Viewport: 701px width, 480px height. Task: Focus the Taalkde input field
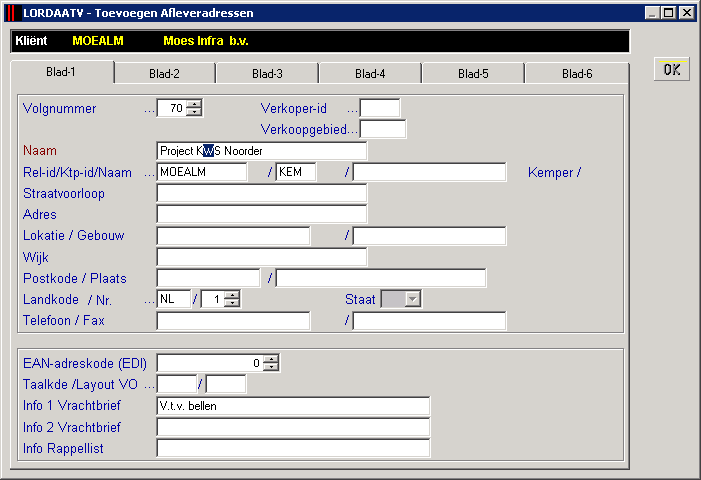tap(177, 384)
